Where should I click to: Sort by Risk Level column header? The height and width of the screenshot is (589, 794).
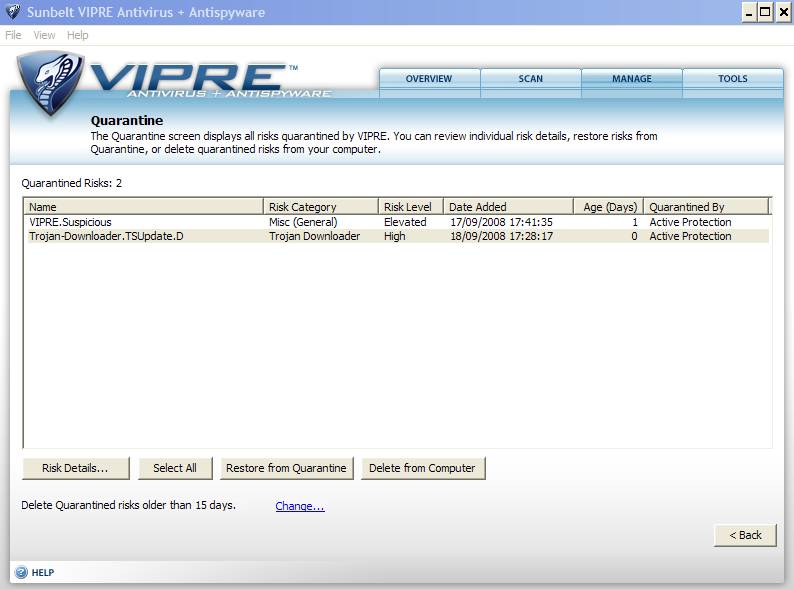point(411,207)
